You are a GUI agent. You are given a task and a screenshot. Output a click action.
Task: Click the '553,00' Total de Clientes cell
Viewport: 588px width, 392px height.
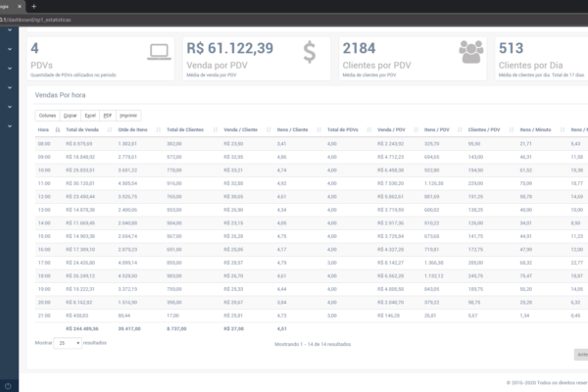174,210
